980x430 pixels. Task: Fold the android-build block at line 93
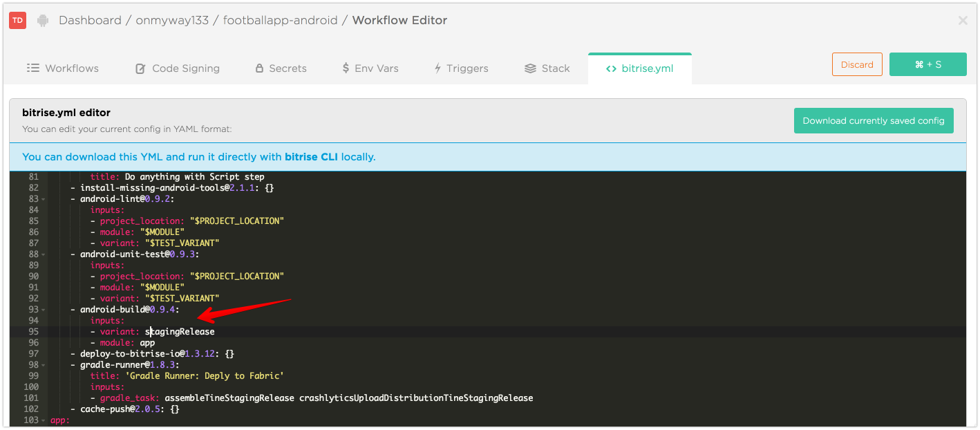[x=43, y=310]
